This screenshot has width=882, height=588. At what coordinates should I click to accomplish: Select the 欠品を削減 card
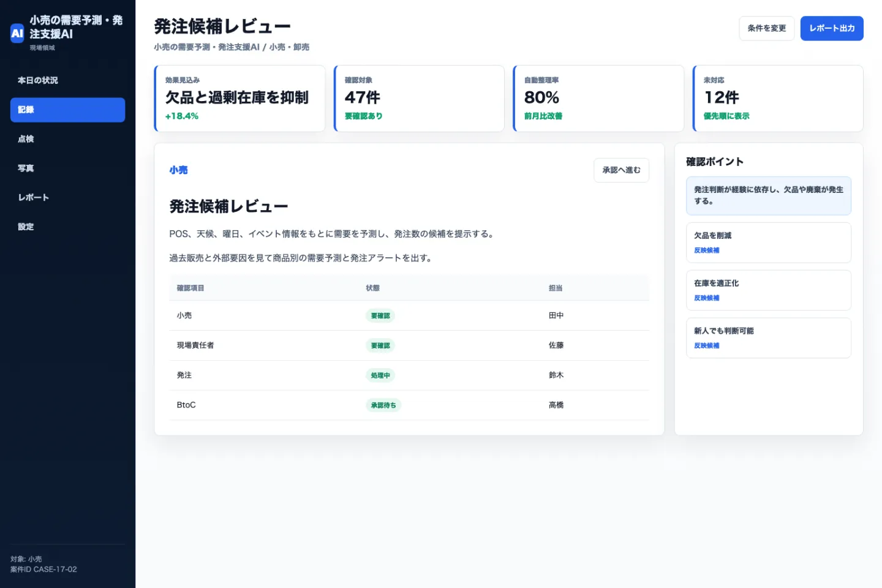769,243
